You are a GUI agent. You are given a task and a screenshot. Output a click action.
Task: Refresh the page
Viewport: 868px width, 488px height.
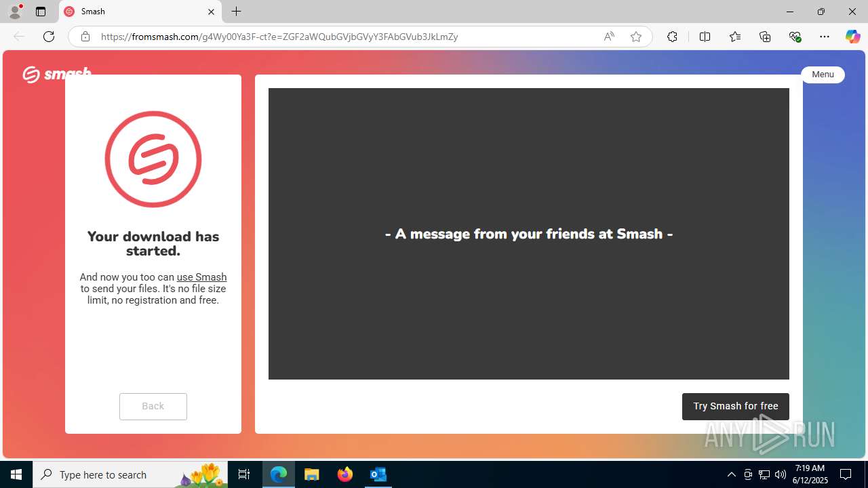tap(49, 37)
